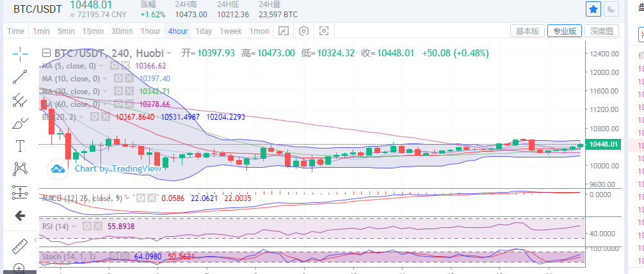Select the text annotation tool
This screenshot has width=644, height=274.
coord(20,146)
